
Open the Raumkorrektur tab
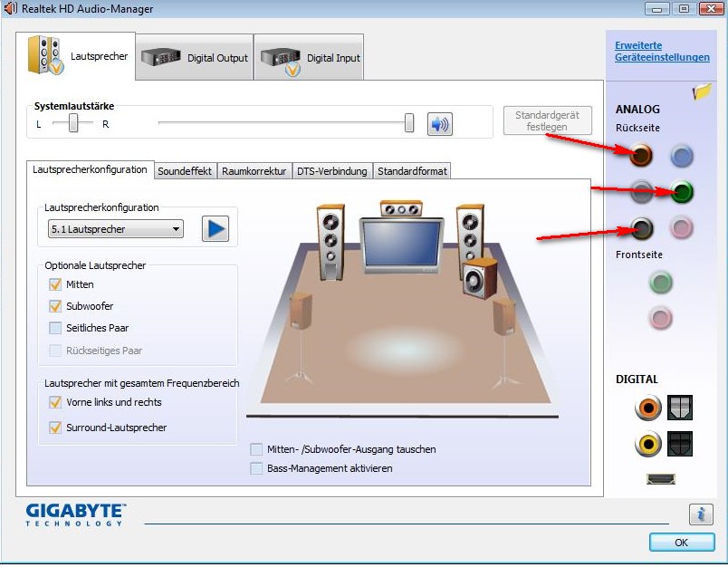[x=254, y=171]
